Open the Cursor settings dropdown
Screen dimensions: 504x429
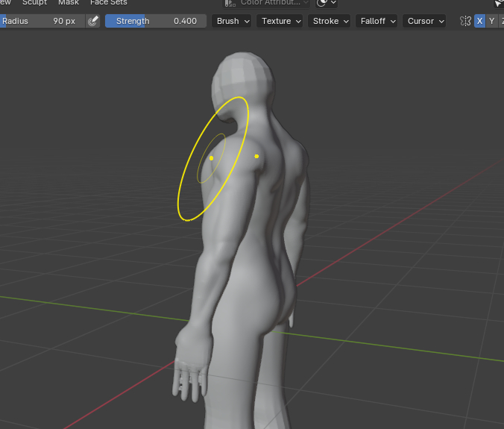pos(424,21)
